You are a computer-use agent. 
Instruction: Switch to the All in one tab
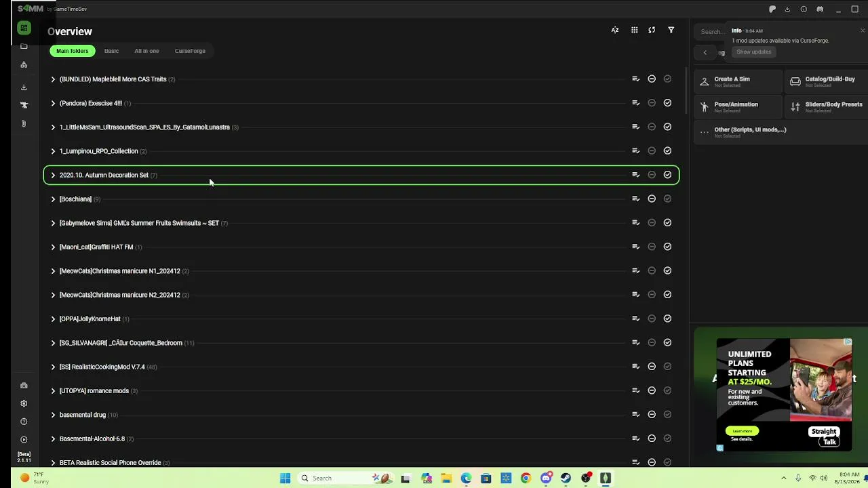pos(146,51)
